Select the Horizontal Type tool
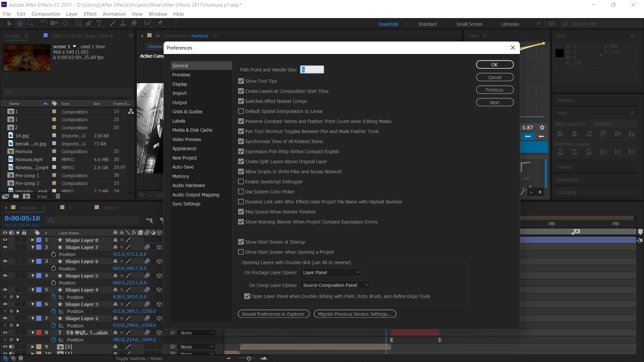644x362 pixels. point(99,23)
